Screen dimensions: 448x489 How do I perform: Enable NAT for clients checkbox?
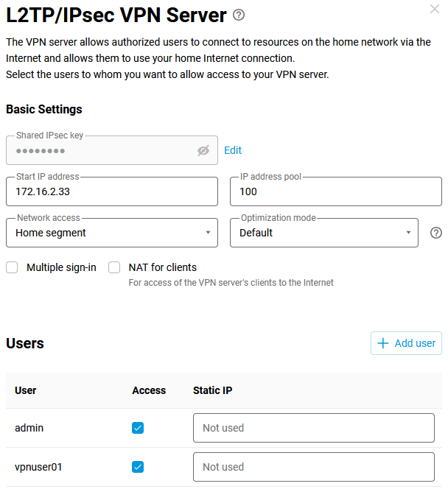click(114, 267)
